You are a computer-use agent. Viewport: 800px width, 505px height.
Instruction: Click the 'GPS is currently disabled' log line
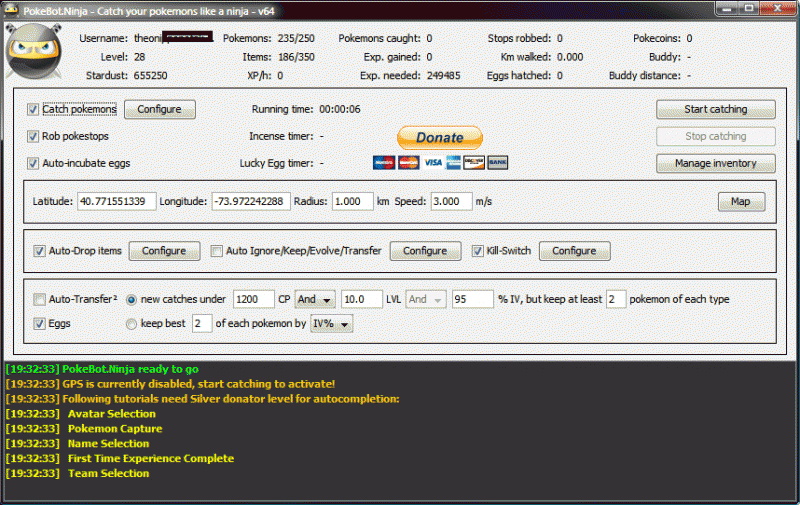click(170, 384)
